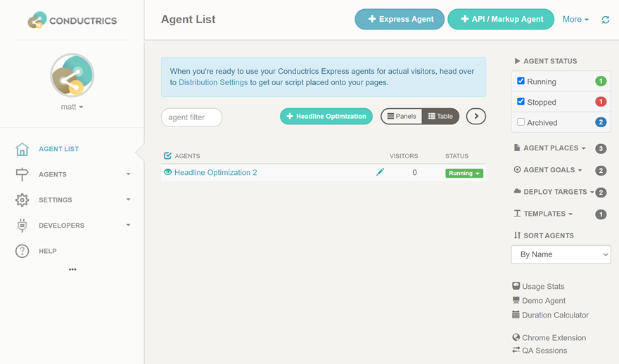
Task: Toggle visibility eye for Headline Optimization 2
Action: [167, 172]
